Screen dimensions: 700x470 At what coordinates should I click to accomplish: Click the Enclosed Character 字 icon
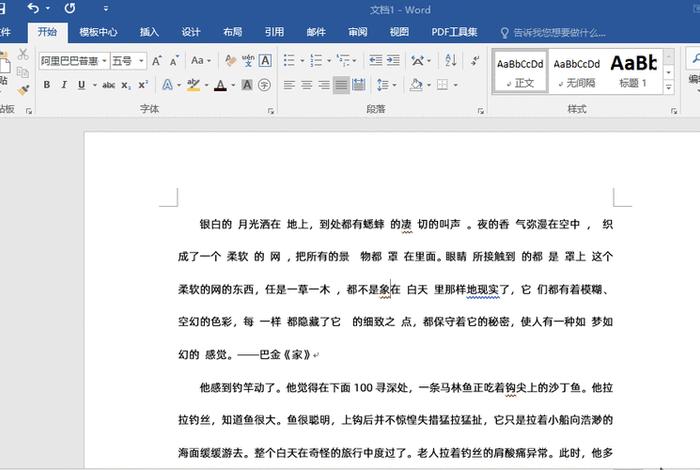point(264,85)
